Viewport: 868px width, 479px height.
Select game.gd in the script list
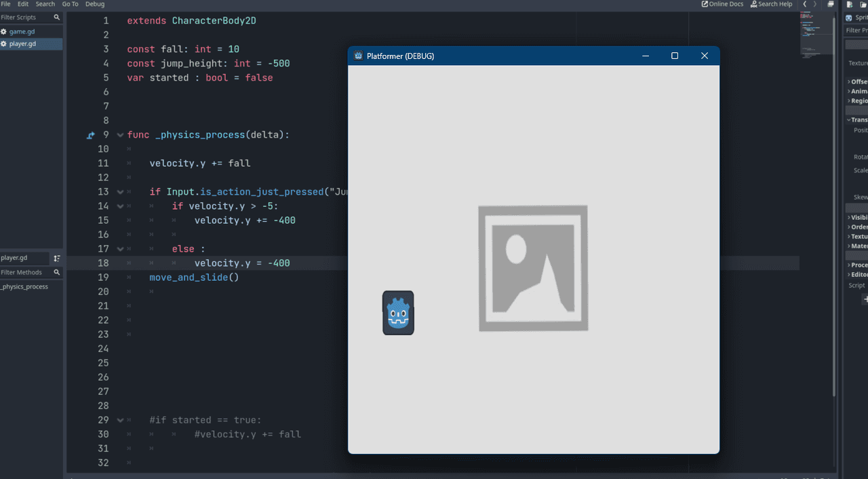pyautogui.click(x=22, y=32)
